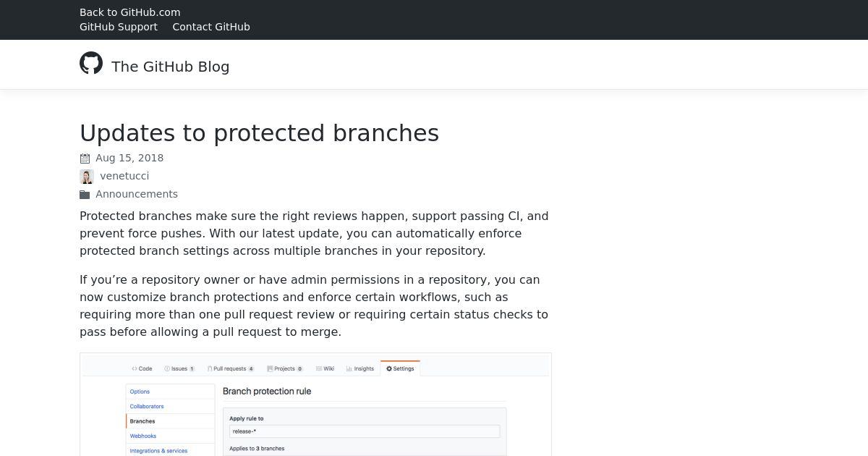The width and height of the screenshot is (868, 456).
Task: Open the Announcements category link
Action: click(137, 194)
